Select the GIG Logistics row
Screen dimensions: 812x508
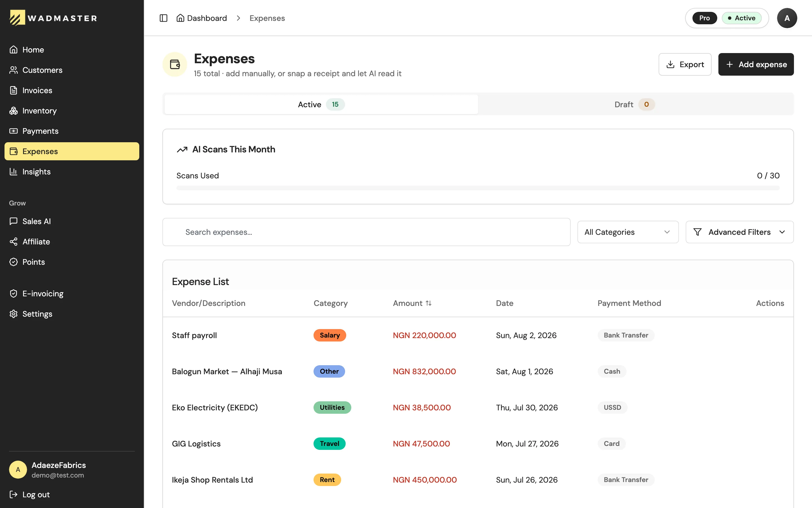[478, 443]
